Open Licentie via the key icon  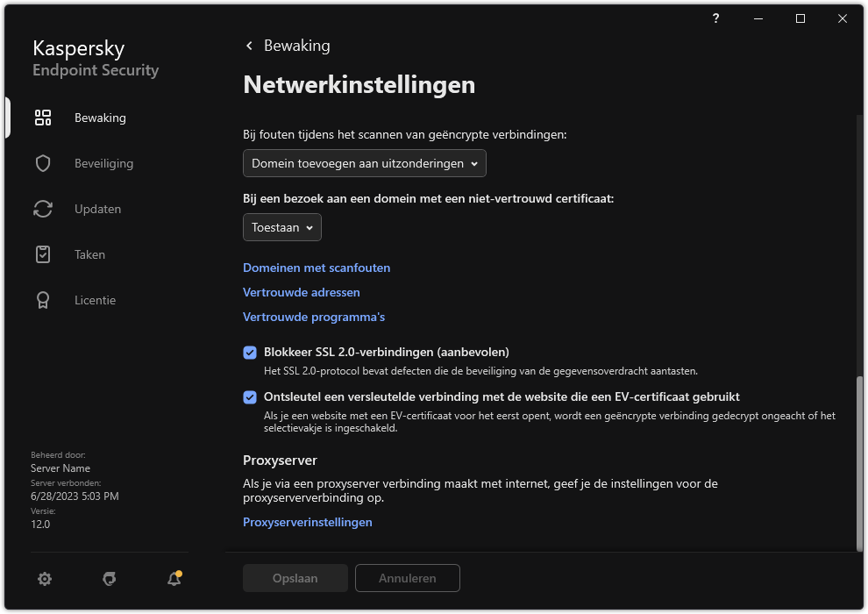[43, 300]
